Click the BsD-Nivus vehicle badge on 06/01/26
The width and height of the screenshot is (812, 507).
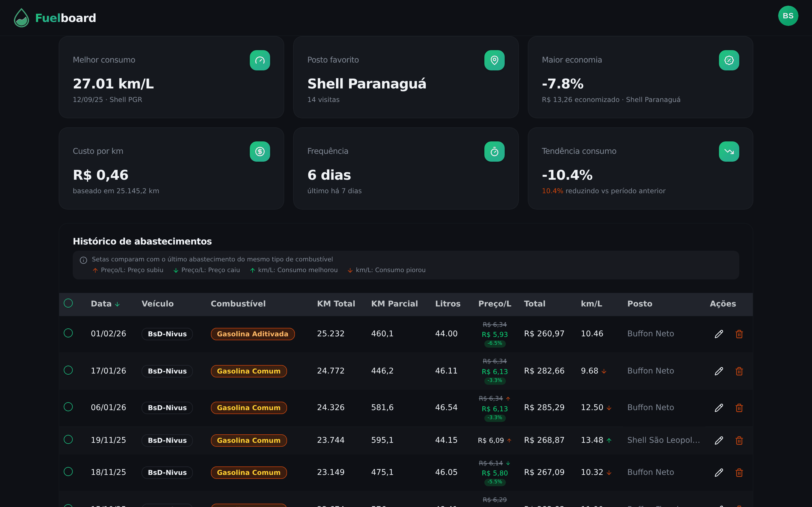click(167, 408)
